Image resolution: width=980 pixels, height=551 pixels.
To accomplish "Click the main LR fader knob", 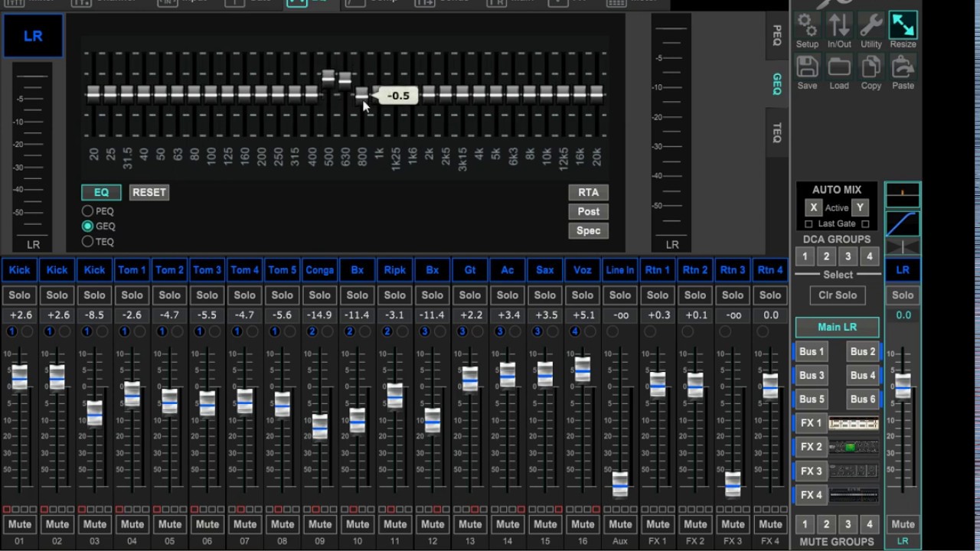I will point(903,386).
